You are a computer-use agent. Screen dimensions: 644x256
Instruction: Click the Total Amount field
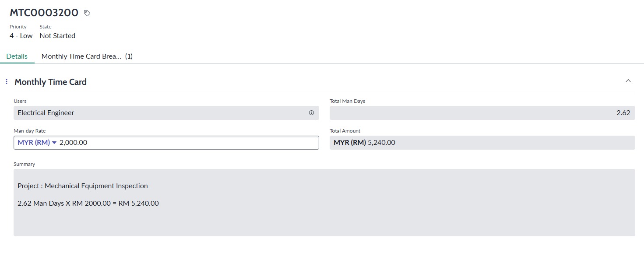pyautogui.click(x=482, y=143)
